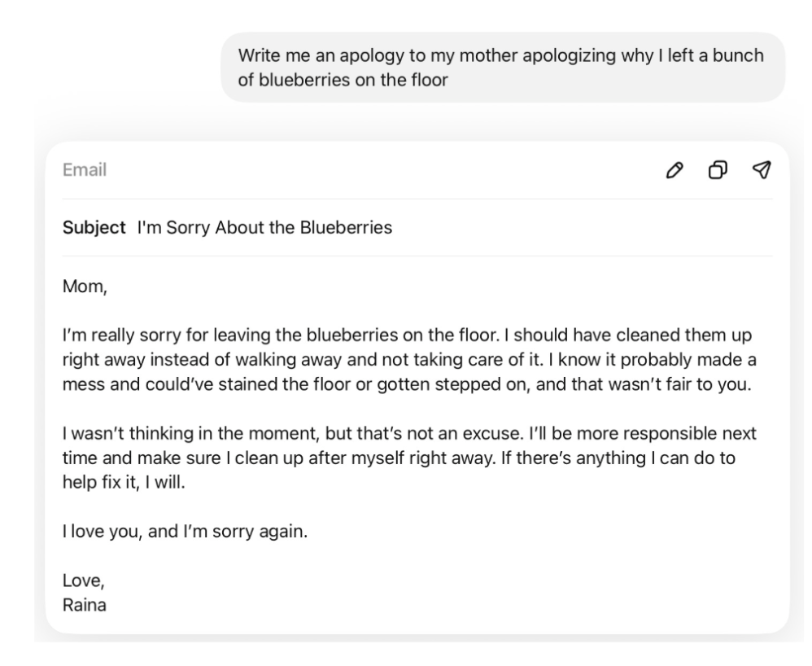812x666 pixels.
Task: Click the line "I love you, and I'm sorry again."
Action: pyautogui.click(x=185, y=531)
